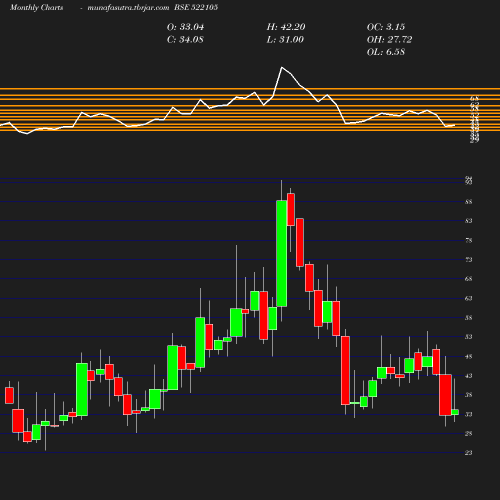Screen dimensions: 500x500
Task: Click the 23 price axis label
Action: pyautogui.click(x=469, y=453)
